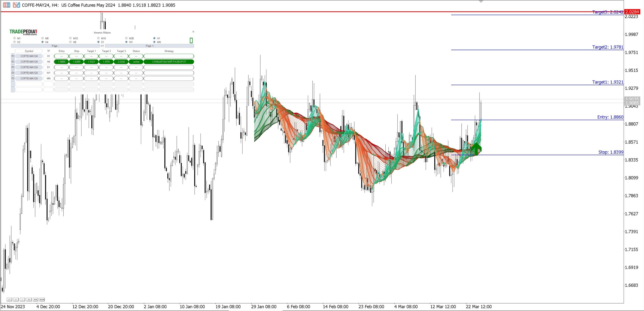Click the triple minus --- zoom button
The height and width of the screenshot is (311, 644).
pyautogui.click(x=9, y=299)
